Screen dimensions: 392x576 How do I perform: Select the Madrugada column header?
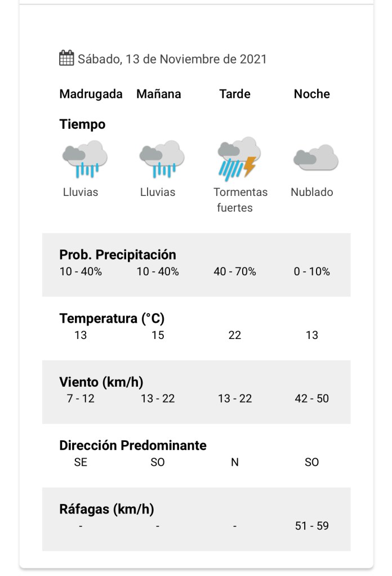pyautogui.click(x=91, y=94)
